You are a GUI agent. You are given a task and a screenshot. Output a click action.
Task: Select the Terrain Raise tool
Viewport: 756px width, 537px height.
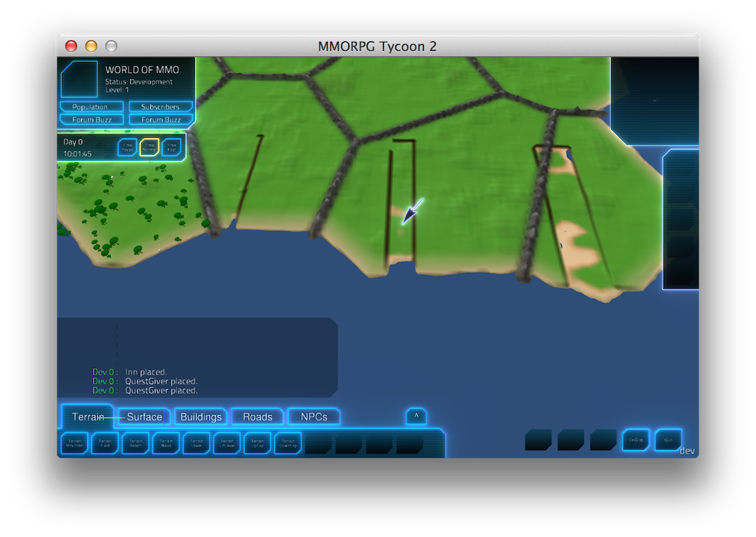click(166, 443)
